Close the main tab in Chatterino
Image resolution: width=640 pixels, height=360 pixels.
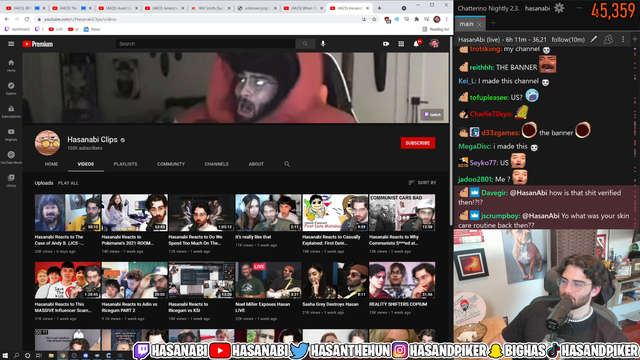(480, 24)
